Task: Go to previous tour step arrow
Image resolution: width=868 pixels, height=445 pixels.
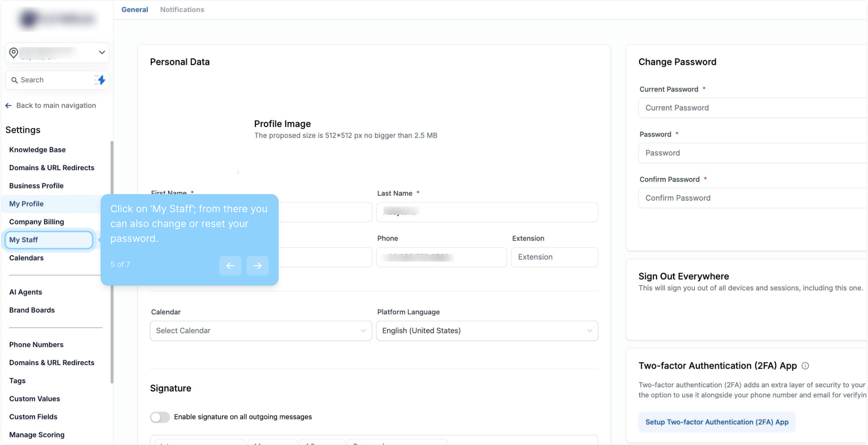Action: click(x=230, y=266)
